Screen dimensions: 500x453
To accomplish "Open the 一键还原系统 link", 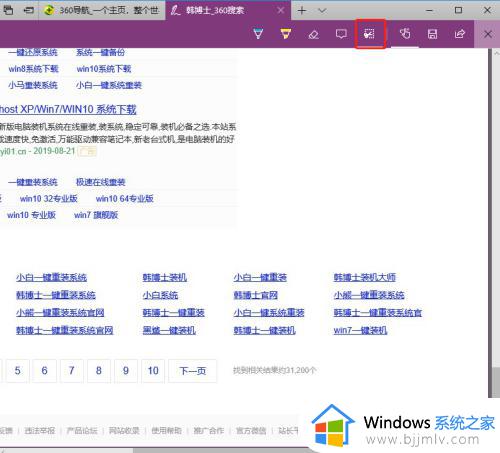I will point(33,52).
